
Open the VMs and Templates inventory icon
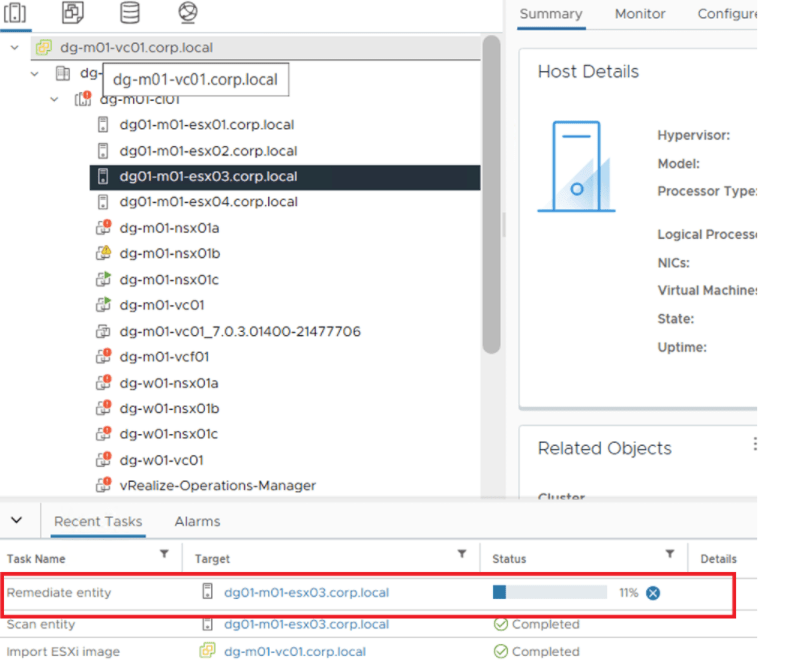pos(74,13)
